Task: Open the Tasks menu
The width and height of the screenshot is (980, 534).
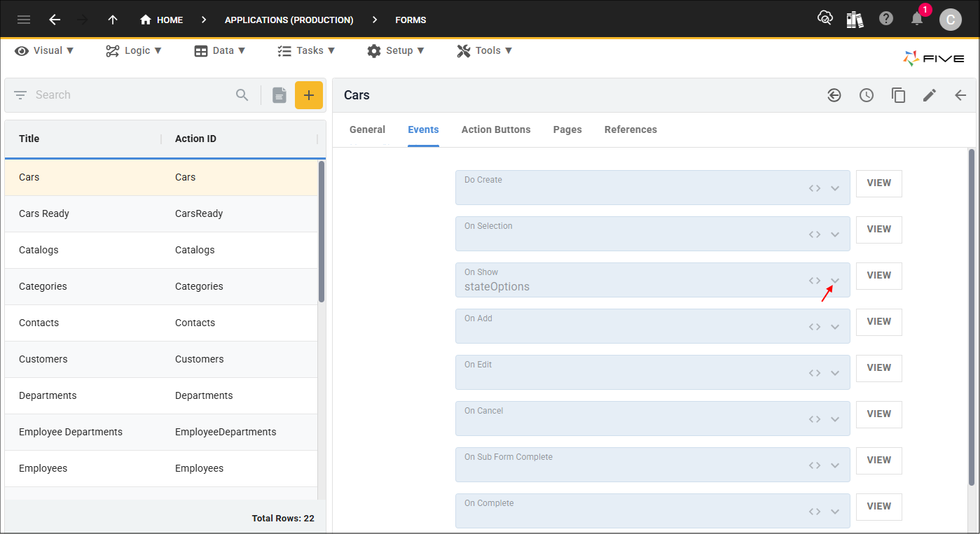Action: [306, 50]
